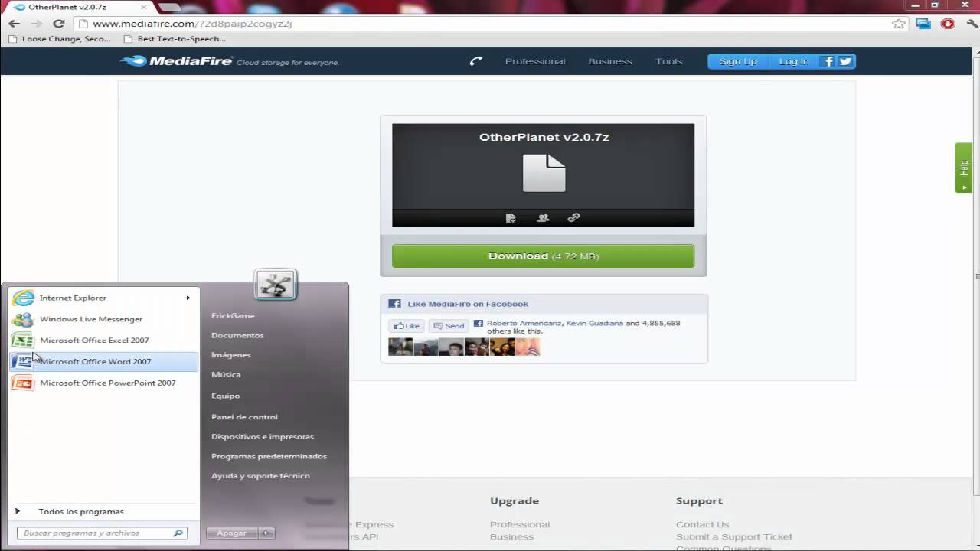Screen dimensions: 980x551
Task: Open Documentos in Start menu
Action: pos(237,335)
